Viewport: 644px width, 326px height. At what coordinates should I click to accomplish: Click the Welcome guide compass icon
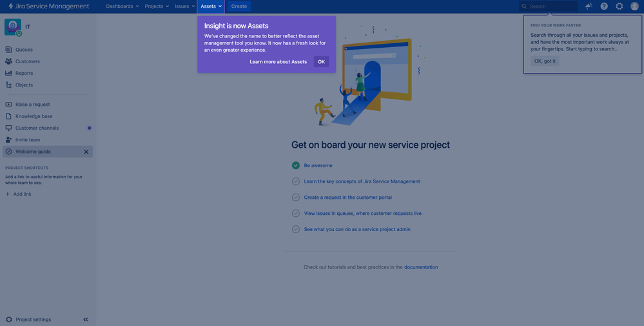point(8,152)
